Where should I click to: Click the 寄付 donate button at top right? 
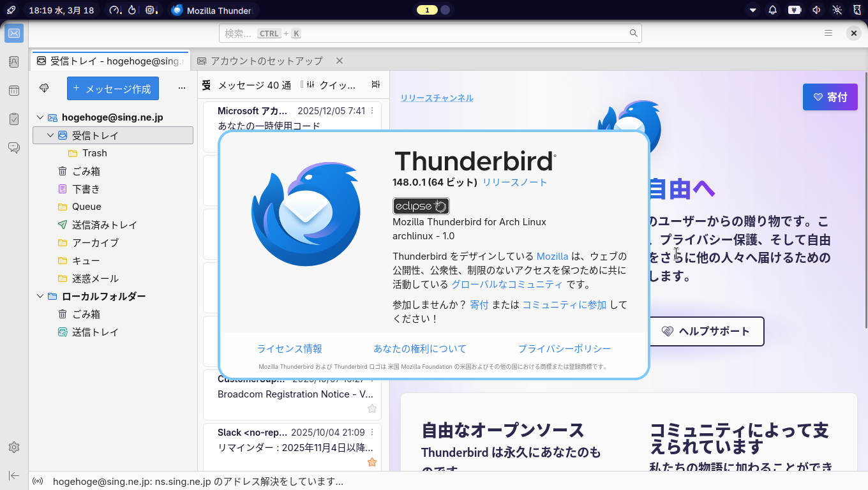click(830, 97)
